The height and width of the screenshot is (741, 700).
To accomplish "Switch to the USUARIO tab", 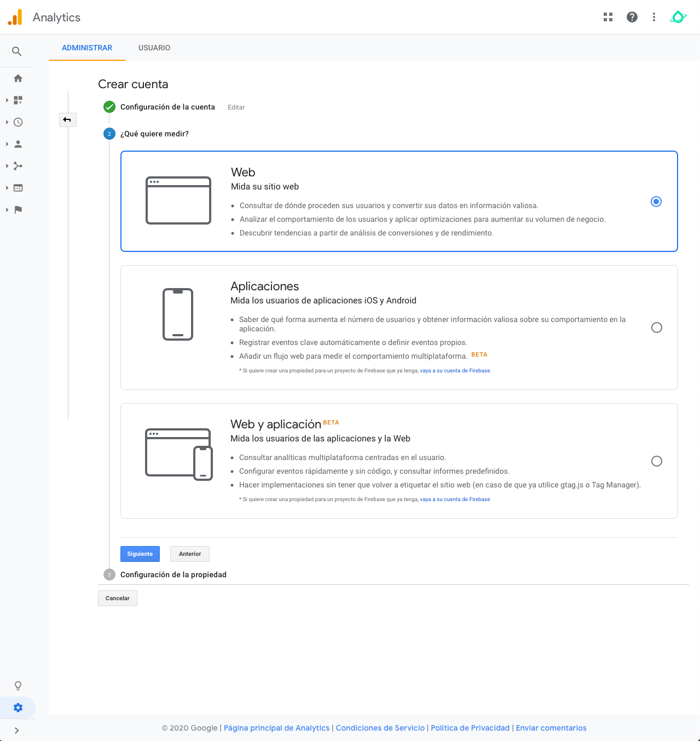I will [x=154, y=48].
